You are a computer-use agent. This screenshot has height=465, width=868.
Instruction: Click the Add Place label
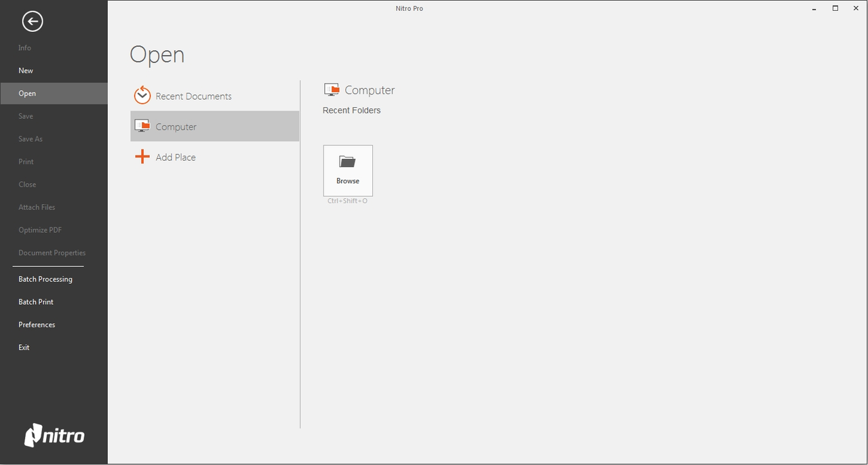pos(176,157)
